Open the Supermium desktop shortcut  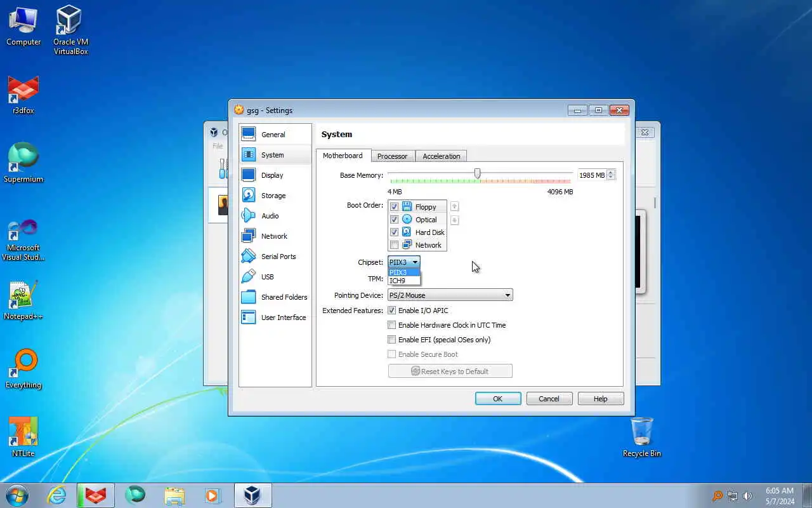(x=23, y=163)
